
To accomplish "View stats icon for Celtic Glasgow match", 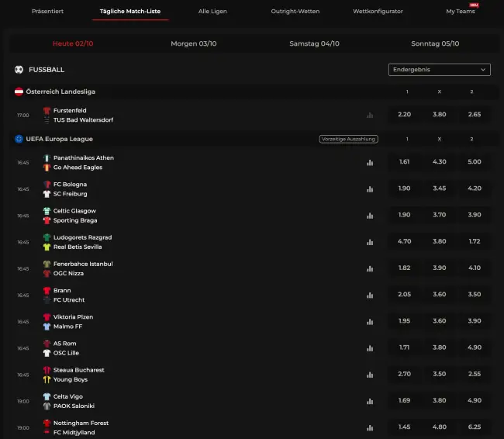I will pos(370,216).
